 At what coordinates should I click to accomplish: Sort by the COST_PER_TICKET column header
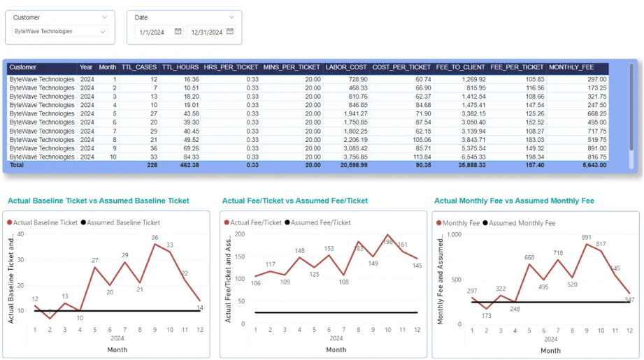(x=401, y=67)
